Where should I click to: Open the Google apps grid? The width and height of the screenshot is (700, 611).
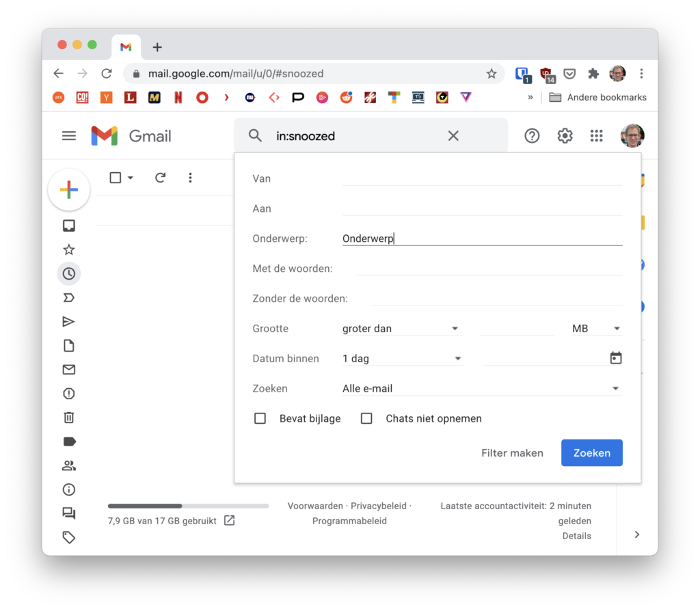tap(596, 136)
